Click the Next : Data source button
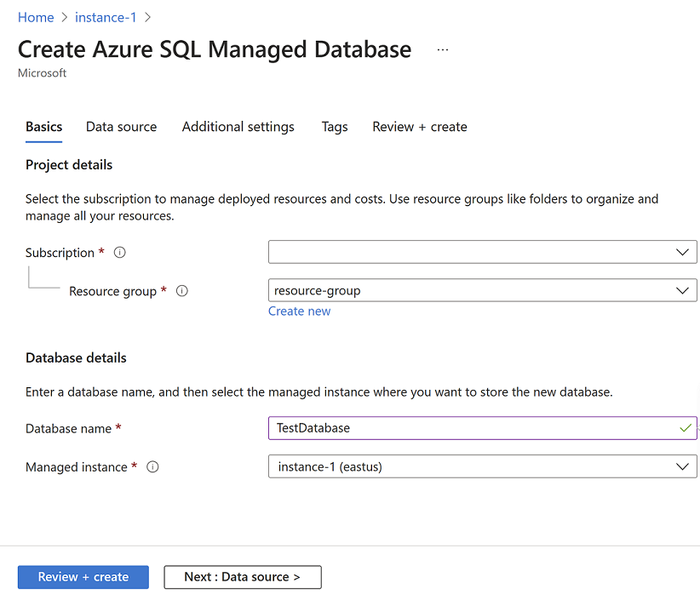 pos(242,577)
